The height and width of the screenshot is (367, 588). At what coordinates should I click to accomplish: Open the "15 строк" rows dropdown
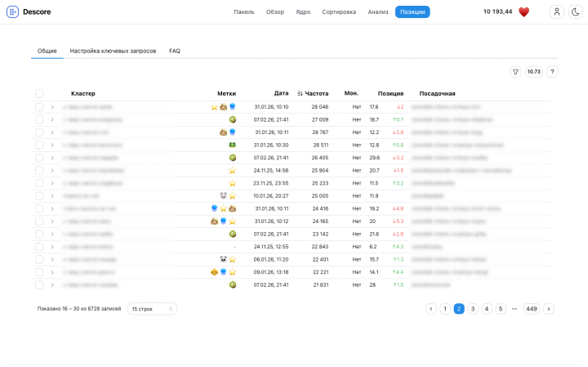click(x=152, y=309)
